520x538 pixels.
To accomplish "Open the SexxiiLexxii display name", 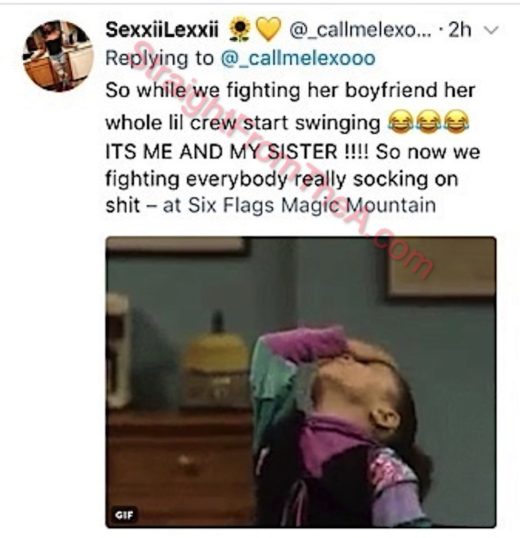I will pyautogui.click(x=162, y=30).
